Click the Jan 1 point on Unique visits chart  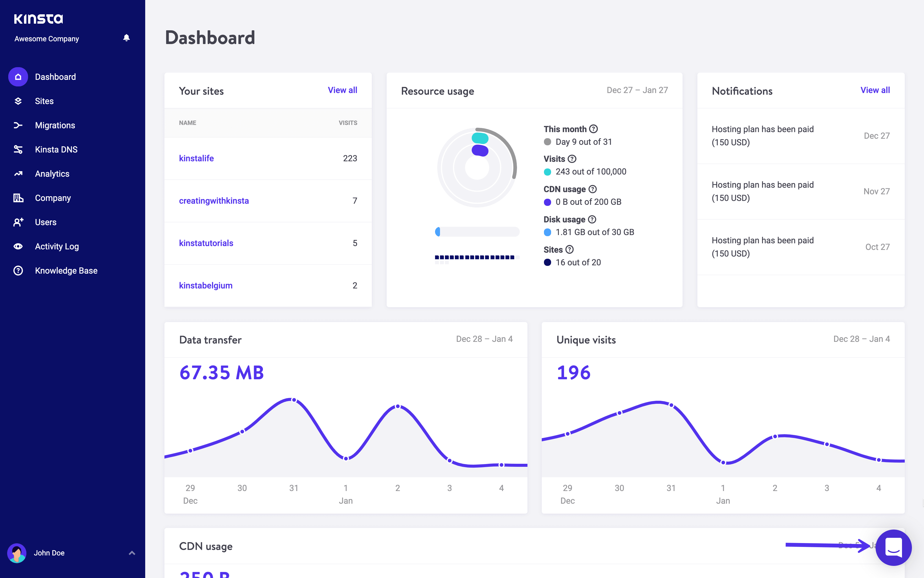click(723, 463)
